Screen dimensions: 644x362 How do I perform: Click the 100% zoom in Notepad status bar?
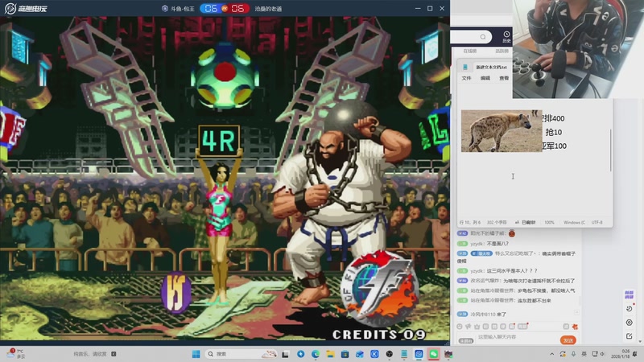click(x=549, y=223)
